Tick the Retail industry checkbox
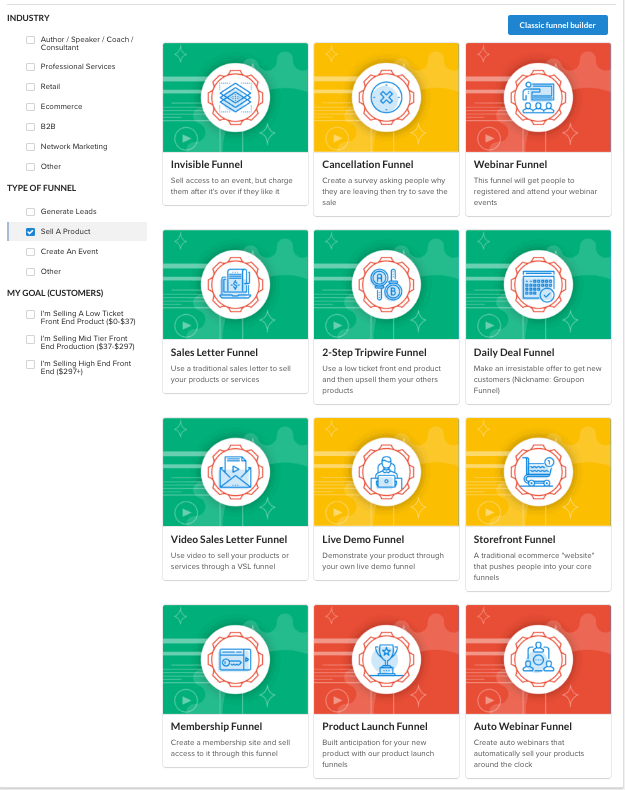Screen dimensions: 625x790 point(31,87)
